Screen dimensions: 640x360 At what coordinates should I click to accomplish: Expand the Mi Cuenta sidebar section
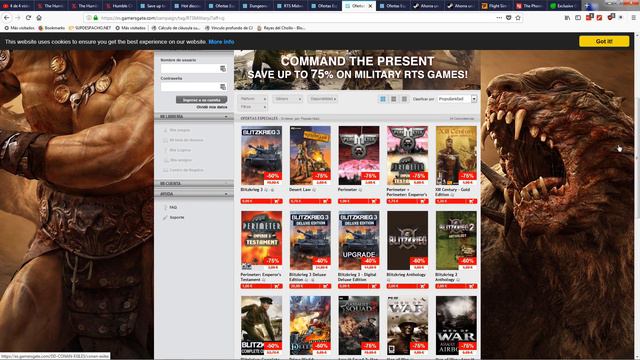(x=194, y=184)
